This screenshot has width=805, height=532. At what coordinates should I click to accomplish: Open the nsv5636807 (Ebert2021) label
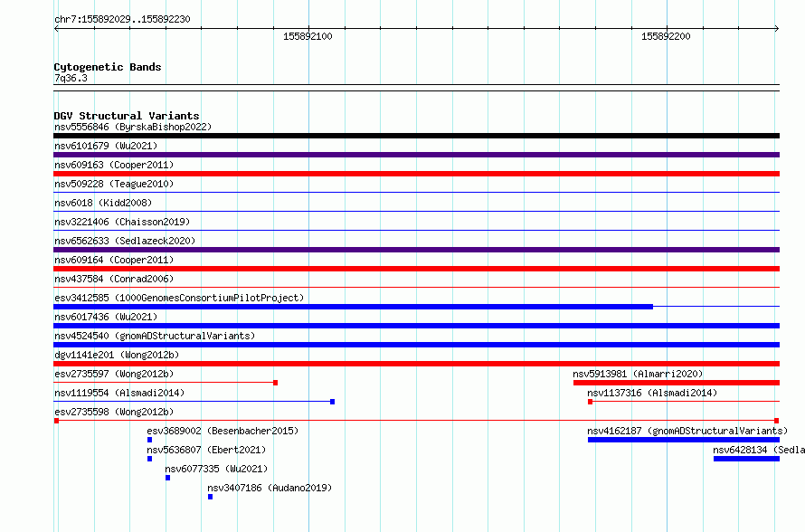(206, 450)
